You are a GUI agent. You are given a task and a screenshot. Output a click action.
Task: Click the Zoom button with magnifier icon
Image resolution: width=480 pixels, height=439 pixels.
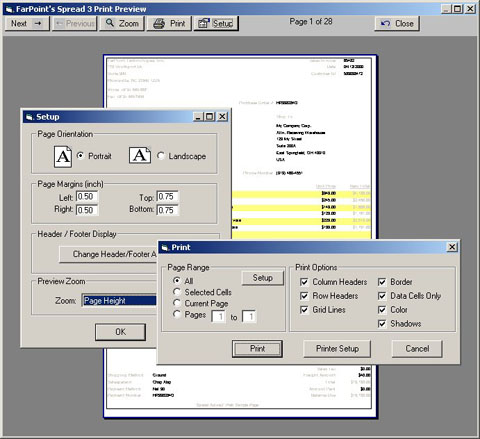pyautogui.click(x=122, y=24)
